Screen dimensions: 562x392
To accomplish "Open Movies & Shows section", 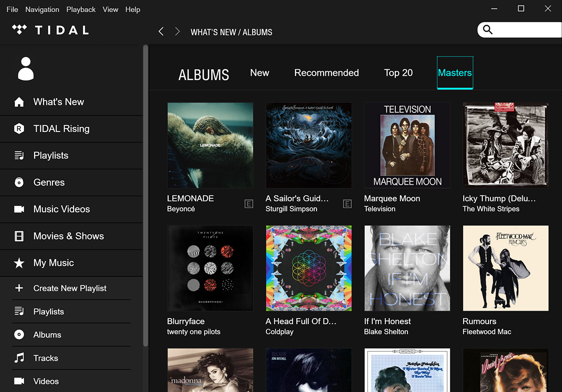I will [x=71, y=236].
